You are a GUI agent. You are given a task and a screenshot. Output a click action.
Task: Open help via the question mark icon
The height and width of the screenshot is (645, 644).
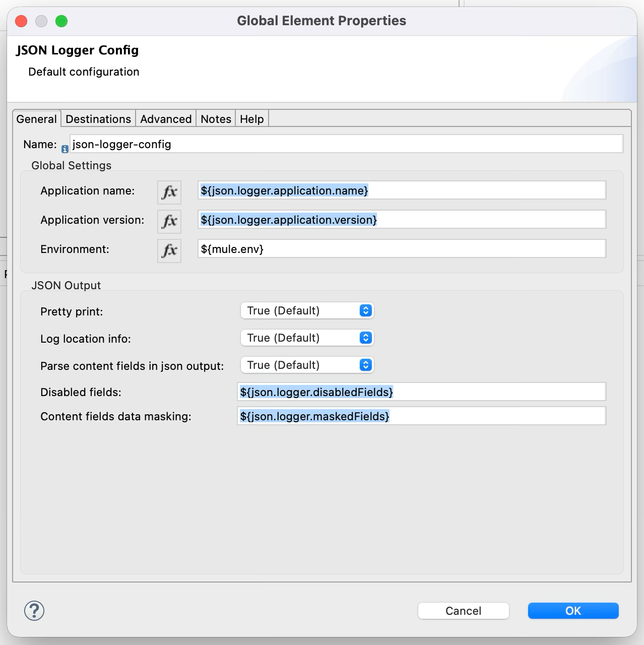(33, 610)
